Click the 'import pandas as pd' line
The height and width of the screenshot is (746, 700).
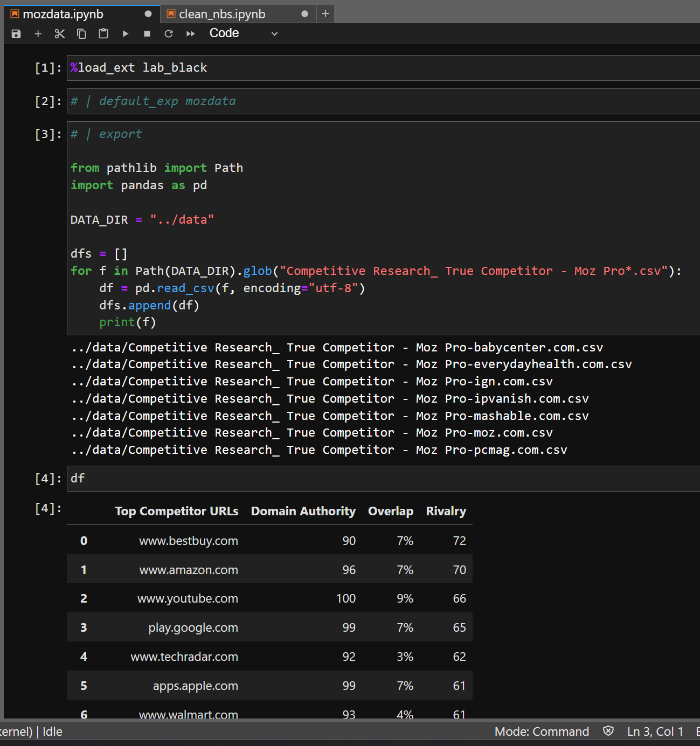(x=138, y=185)
